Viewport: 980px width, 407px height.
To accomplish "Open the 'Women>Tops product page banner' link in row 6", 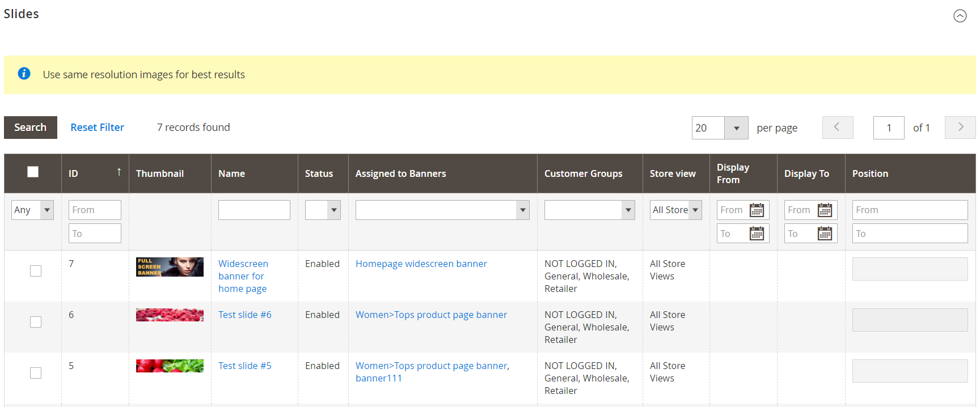I will [432, 315].
